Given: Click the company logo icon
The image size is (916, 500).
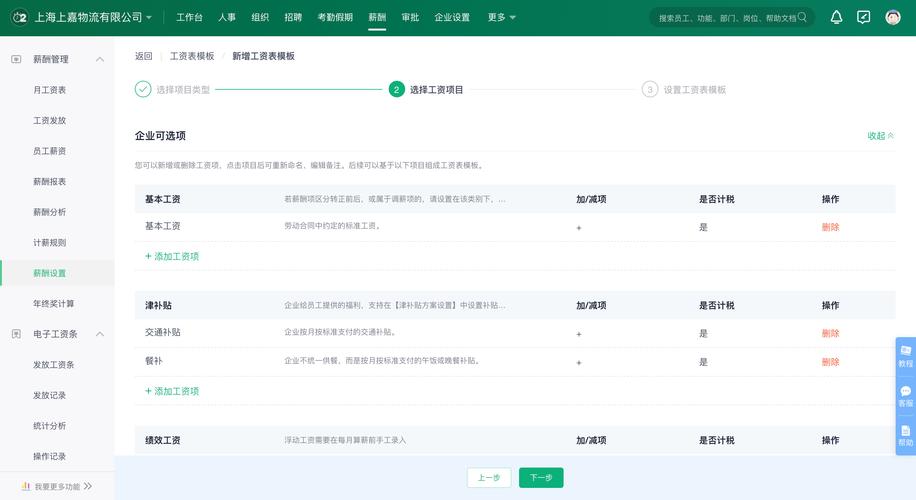Looking at the screenshot, I should tap(18, 17).
